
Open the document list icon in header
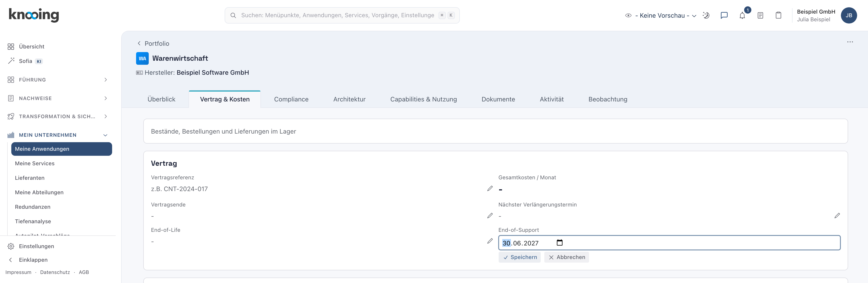tap(760, 16)
